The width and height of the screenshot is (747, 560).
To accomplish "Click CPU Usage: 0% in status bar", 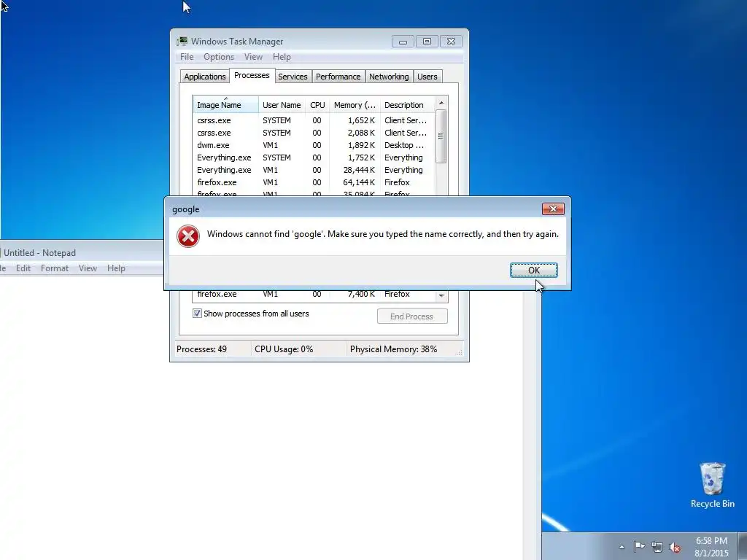I will 284,349.
